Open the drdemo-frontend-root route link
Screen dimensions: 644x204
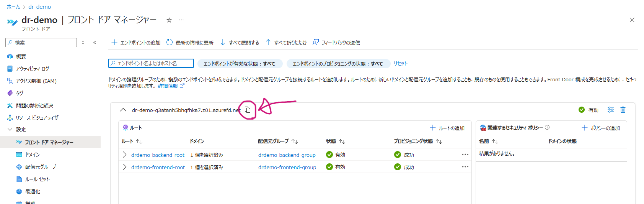(x=158, y=168)
